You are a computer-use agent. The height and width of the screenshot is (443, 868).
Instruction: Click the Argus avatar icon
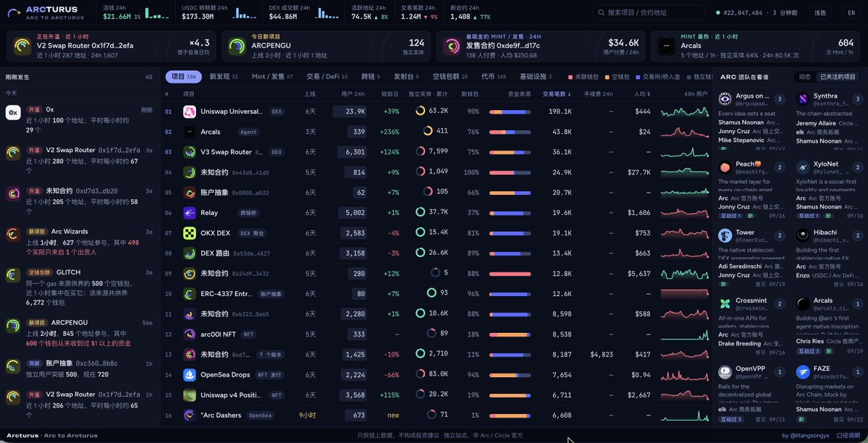point(725,99)
